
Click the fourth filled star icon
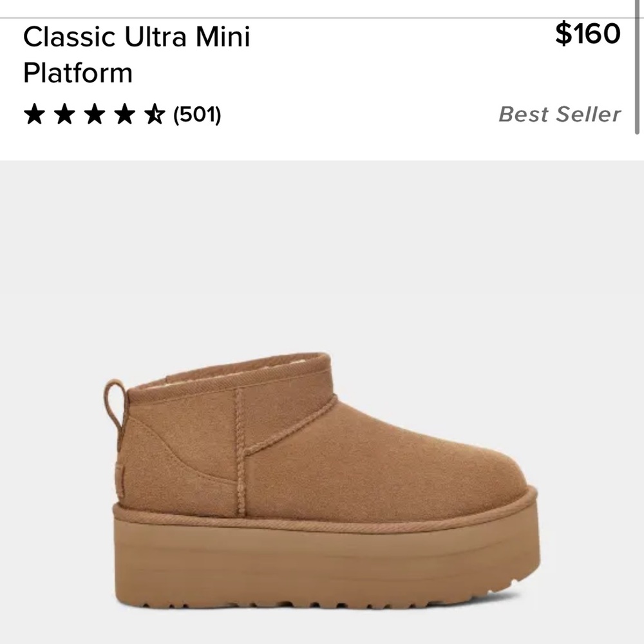(126, 115)
